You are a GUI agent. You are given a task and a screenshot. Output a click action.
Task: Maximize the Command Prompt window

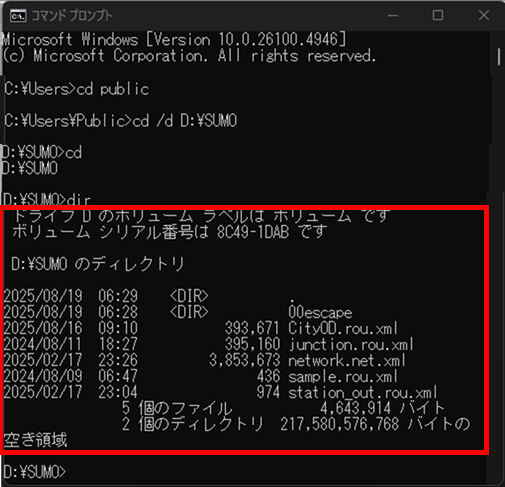[438, 15]
